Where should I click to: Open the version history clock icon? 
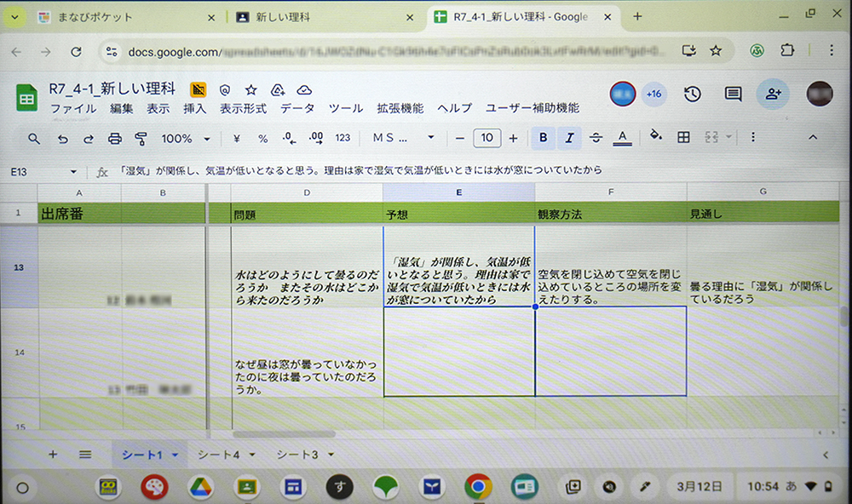click(x=693, y=94)
